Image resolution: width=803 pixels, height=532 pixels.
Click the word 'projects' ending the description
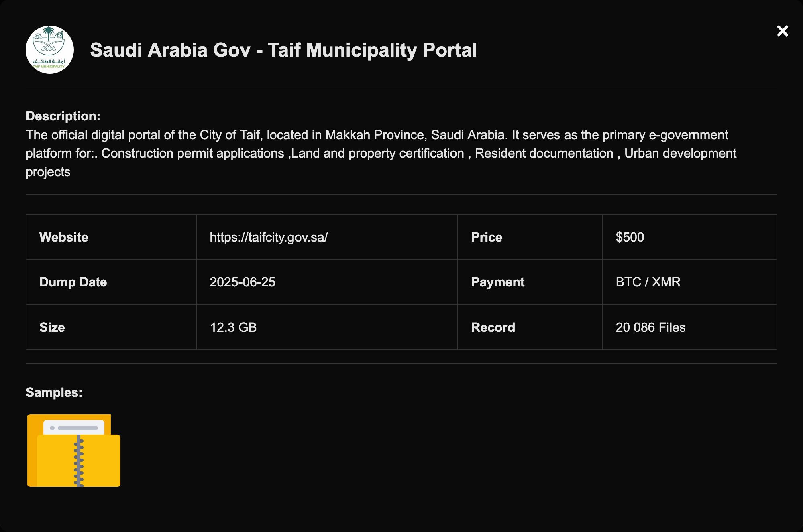click(48, 172)
